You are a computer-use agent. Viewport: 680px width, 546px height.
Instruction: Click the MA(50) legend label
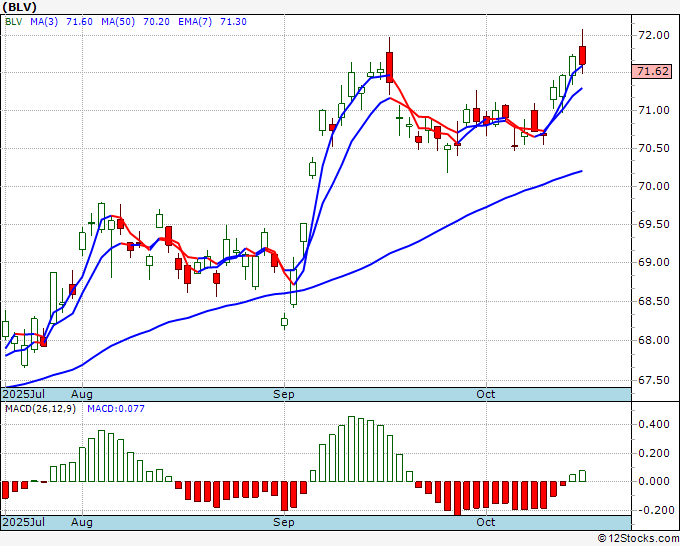click(118, 22)
